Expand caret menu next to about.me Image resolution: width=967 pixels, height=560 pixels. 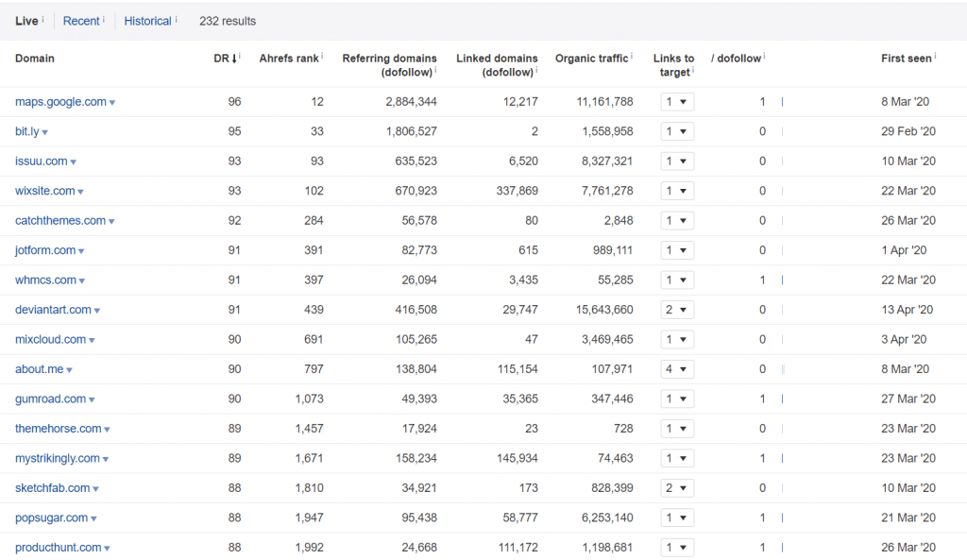click(x=69, y=370)
